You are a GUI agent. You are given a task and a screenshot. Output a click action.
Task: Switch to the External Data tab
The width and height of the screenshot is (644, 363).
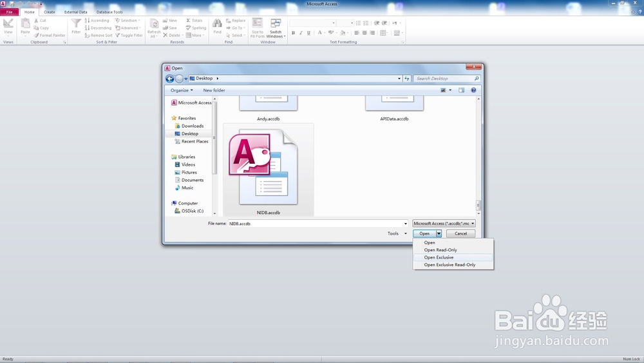[75, 12]
